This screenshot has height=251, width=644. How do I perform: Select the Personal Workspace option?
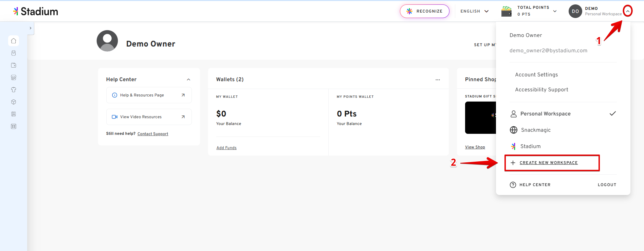545,114
